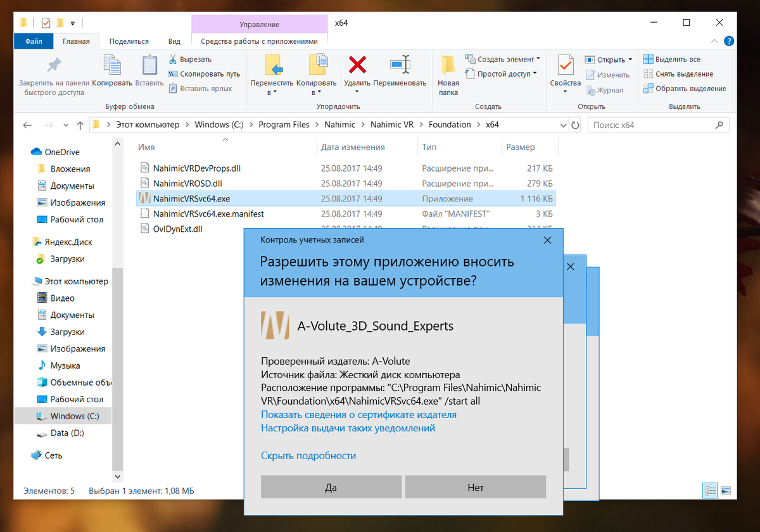
Task: Click Нет to deny the app
Action: coord(476,487)
